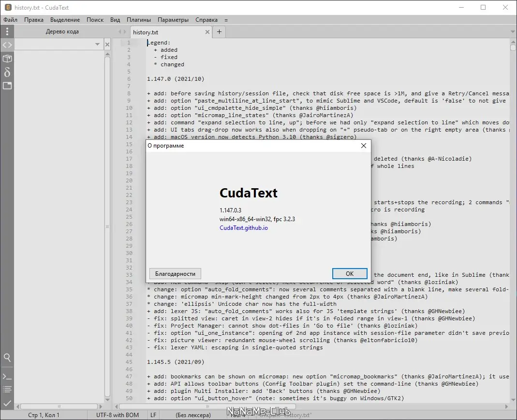Choose lexer via (Без лексера) status field
Image resolution: width=517 pixels, height=420 pixels.
[193, 415]
